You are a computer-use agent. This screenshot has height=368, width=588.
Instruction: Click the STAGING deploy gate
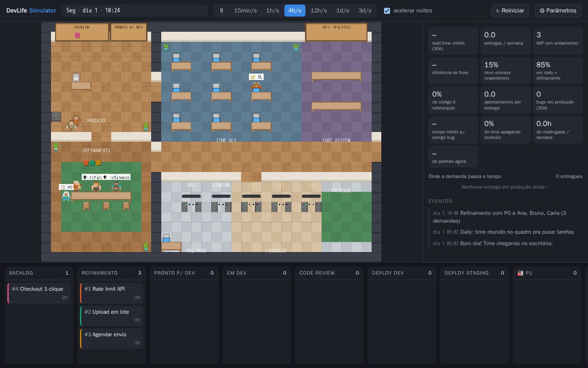coord(221,202)
